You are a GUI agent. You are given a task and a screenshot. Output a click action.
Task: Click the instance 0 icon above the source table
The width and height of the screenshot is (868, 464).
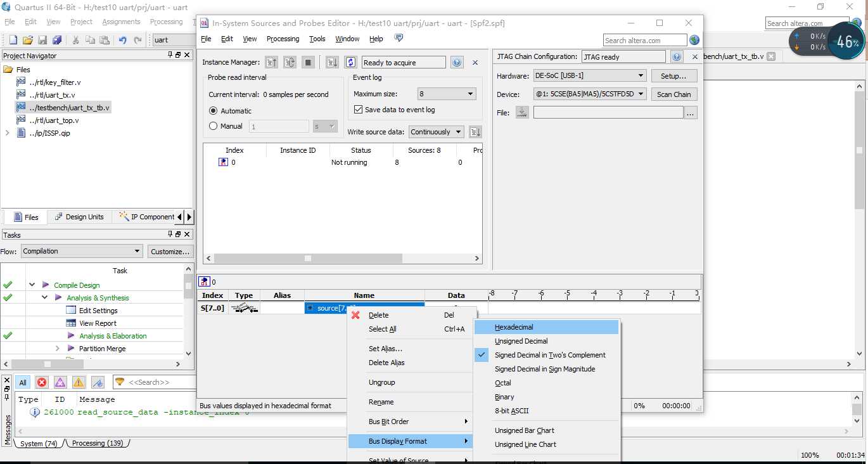(x=205, y=282)
